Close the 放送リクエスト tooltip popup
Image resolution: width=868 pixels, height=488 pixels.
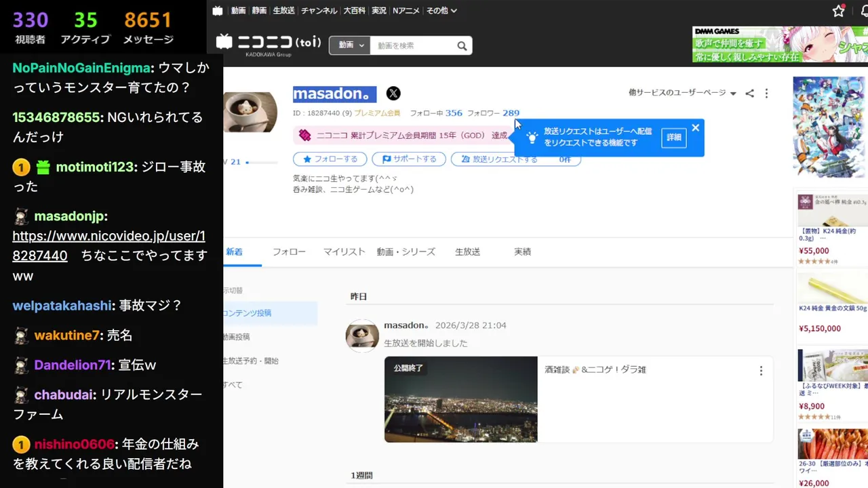pos(695,128)
